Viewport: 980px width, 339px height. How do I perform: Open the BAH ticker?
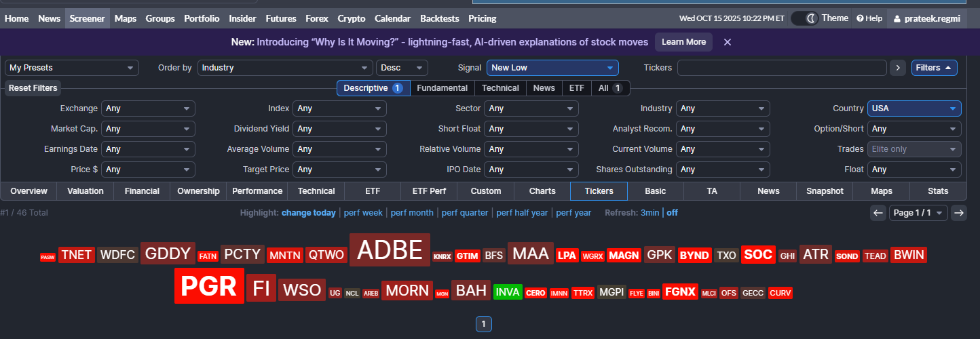471,290
